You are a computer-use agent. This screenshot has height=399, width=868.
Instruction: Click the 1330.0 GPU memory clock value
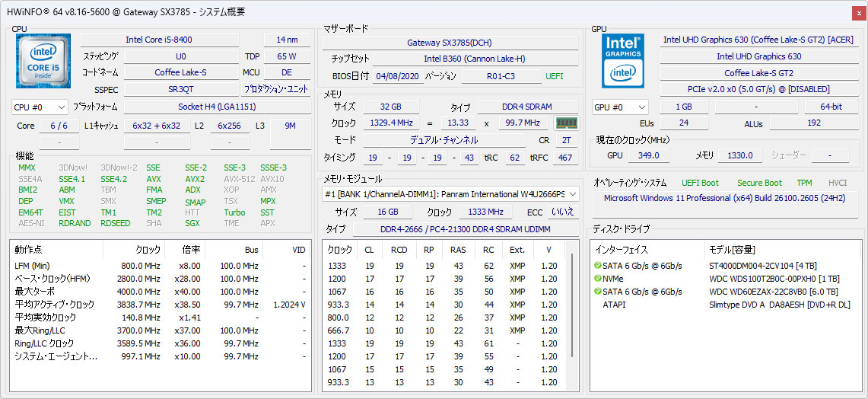(739, 156)
